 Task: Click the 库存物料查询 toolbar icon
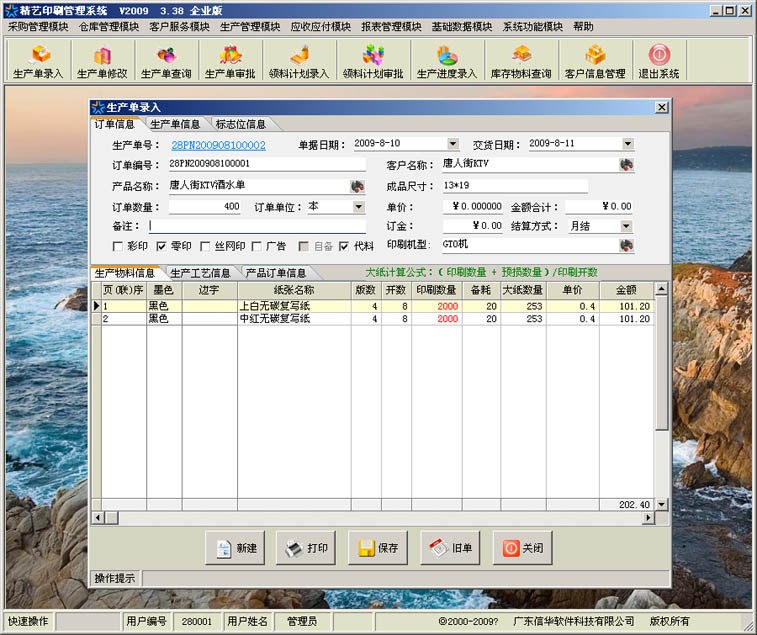click(520, 61)
